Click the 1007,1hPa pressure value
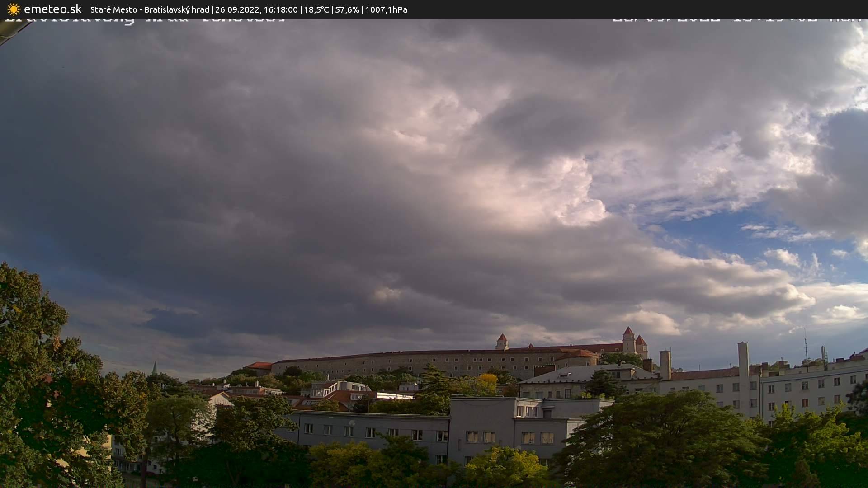868x488 pixels. [x=386, y=9]
